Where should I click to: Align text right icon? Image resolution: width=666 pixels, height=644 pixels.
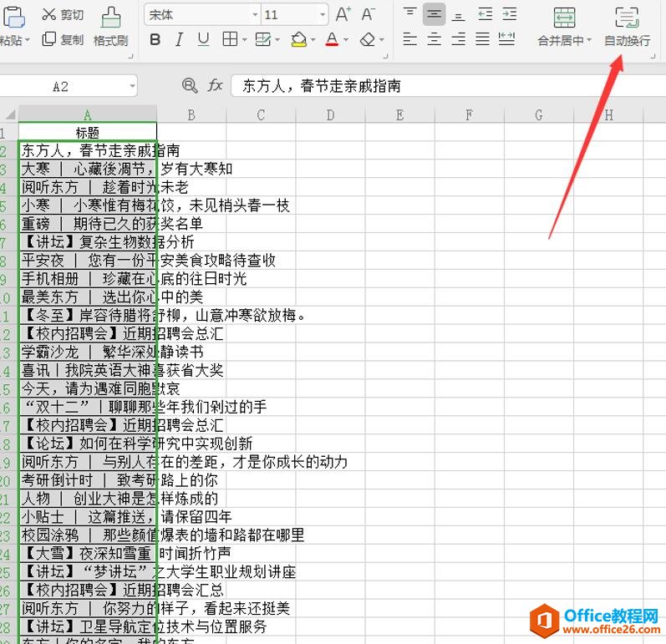pos(458,39)
